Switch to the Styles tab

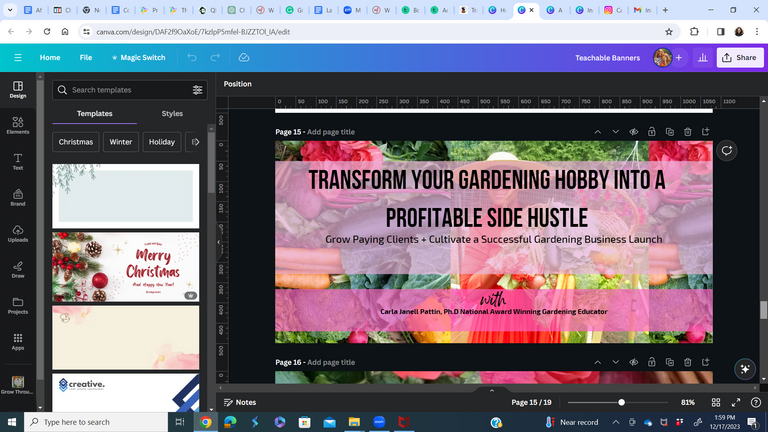pos(172,114)
